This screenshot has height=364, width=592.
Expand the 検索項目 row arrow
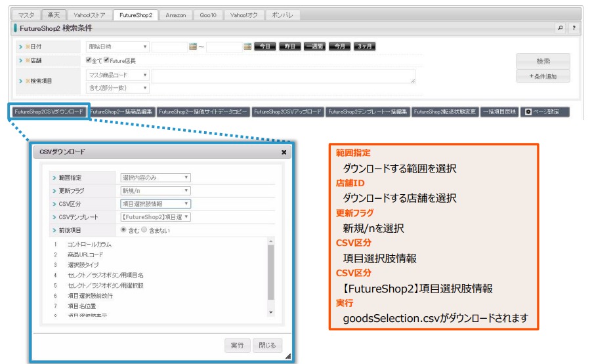pyautogui.click(x=21, y=81)
